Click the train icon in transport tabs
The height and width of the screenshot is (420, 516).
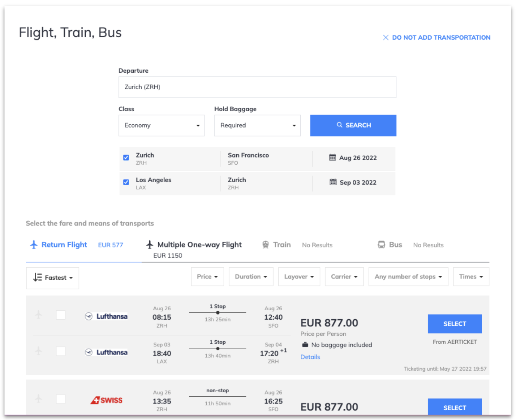[x=265, y=245]
